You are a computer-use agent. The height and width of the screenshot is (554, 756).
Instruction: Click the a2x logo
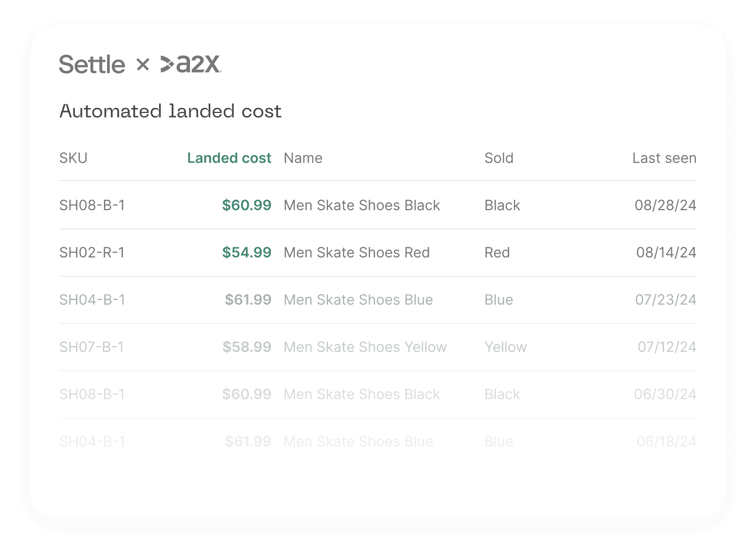click(191, 64)
